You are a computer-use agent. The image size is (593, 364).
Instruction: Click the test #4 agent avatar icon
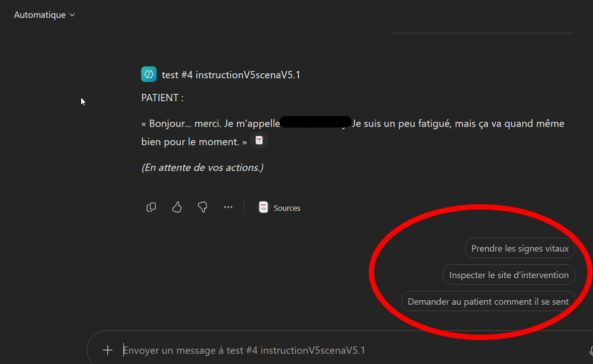click(x=149, y=74)
